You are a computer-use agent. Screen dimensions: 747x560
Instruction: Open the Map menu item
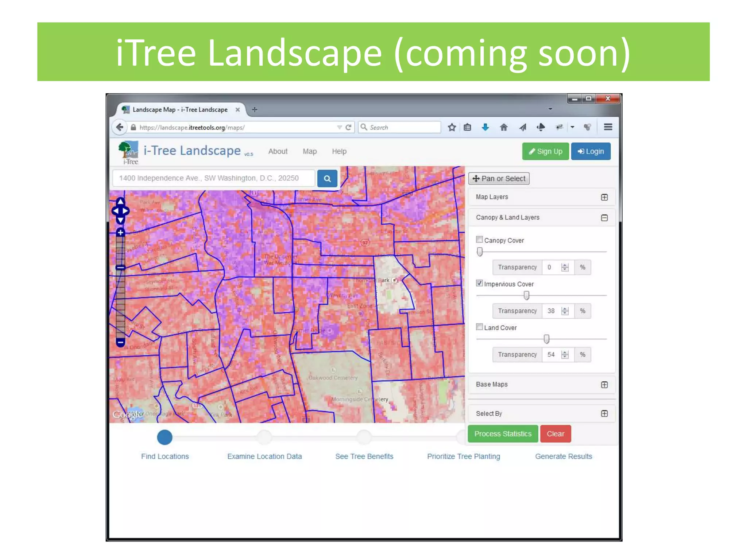[x=310, y=151]
